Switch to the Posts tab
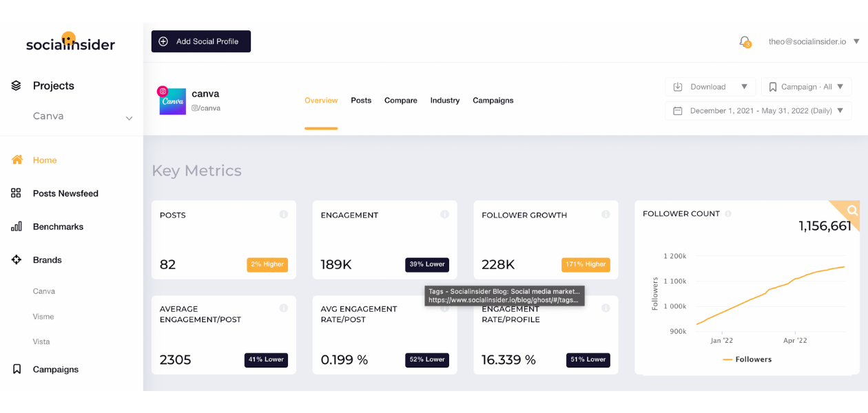Screen dimensions: 868x413 361,100
